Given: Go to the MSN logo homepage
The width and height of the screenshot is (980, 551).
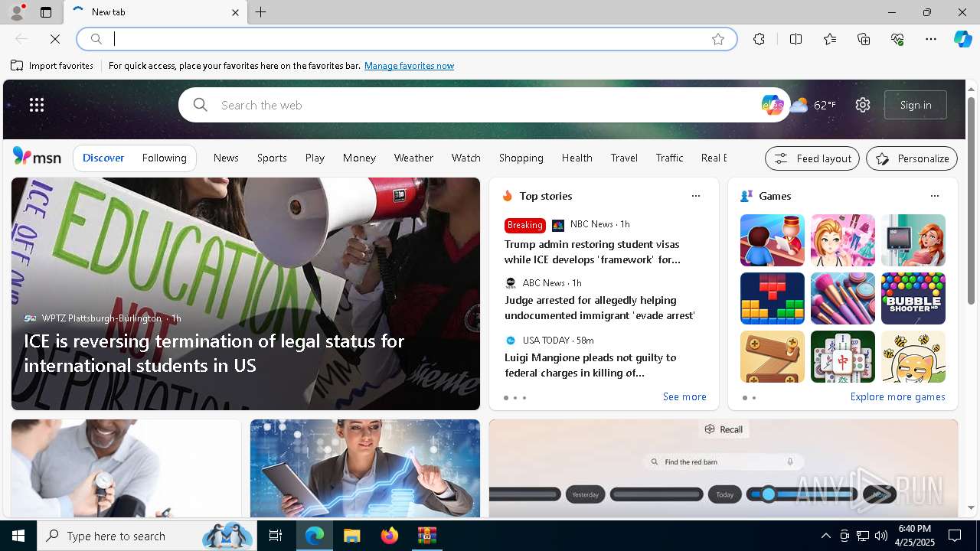Looking at the screenshot, I should pyautogui.click(x=37, y=157).
